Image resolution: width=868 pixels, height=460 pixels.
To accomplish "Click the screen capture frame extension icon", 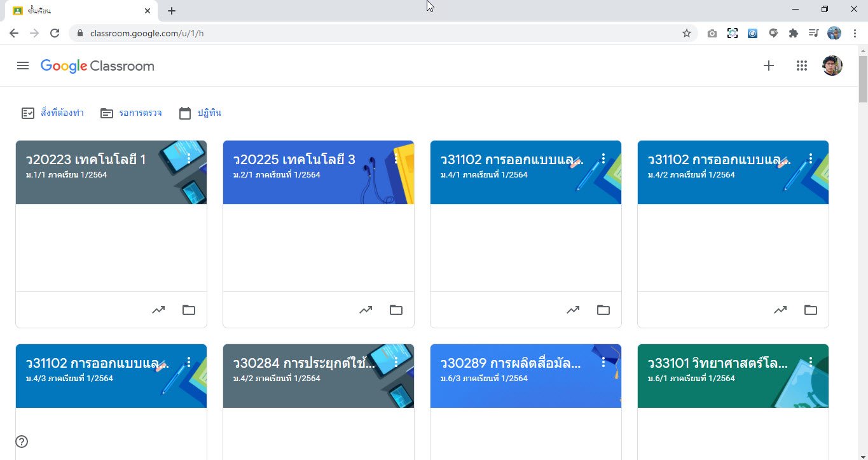I will [x=733, y=33].
